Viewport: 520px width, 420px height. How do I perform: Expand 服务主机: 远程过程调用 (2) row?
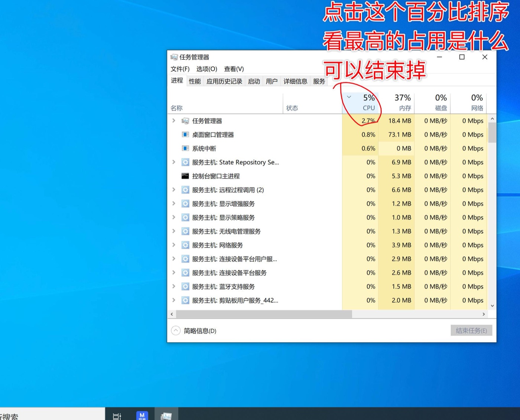pyautogui.click(x=173, y=190)
